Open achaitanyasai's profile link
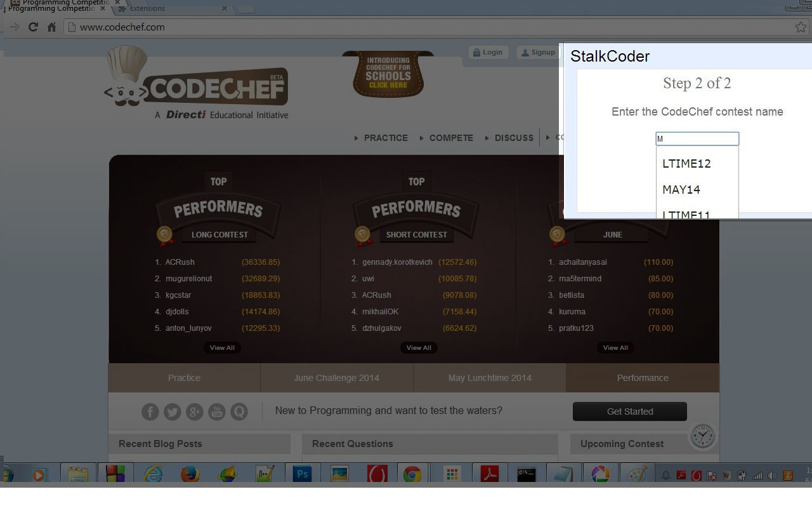Image resolution: width=812 pixels, height=508 pixels. [583, 262]
